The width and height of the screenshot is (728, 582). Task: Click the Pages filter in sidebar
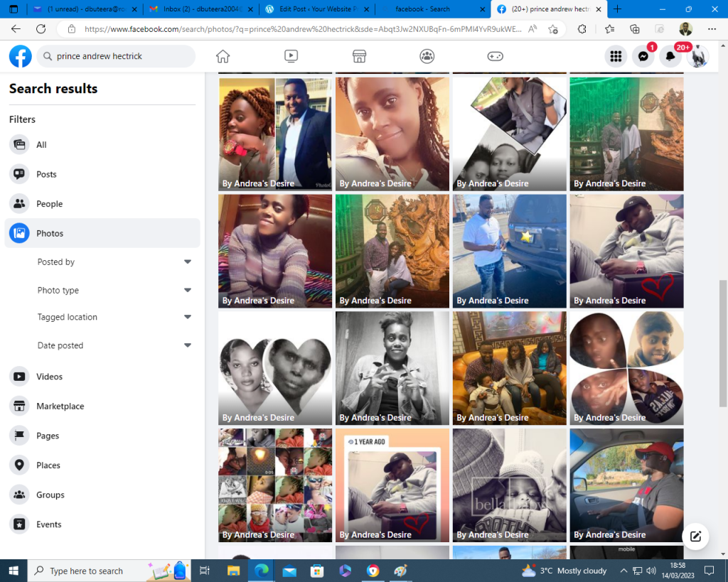pyautogui.click(x=48, y=436)
